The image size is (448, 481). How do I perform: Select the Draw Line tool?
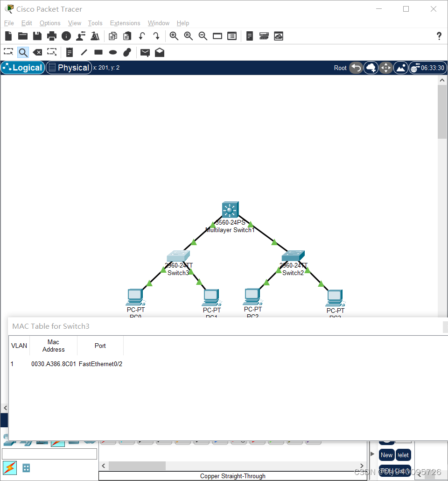(x=84, y=52)
